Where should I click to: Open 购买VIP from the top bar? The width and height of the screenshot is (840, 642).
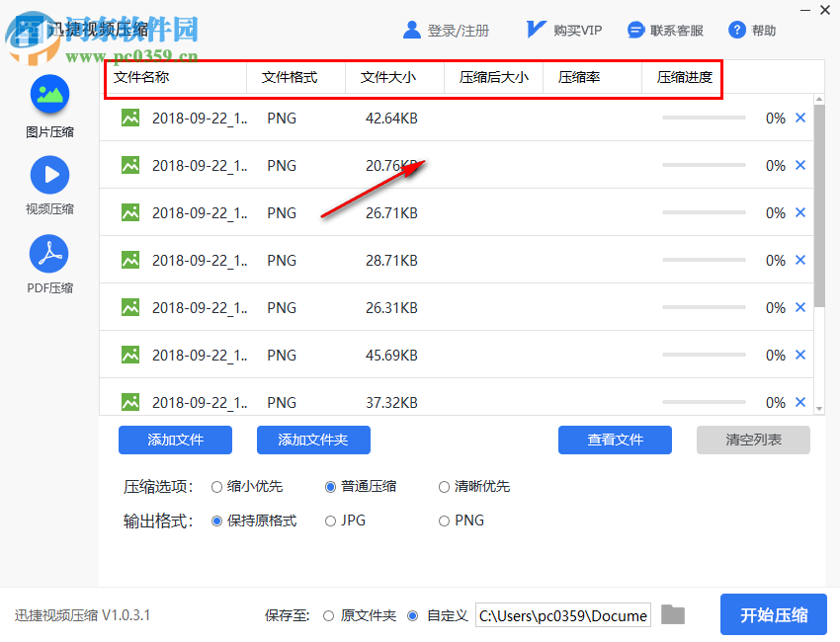click(x=562, y=30)
